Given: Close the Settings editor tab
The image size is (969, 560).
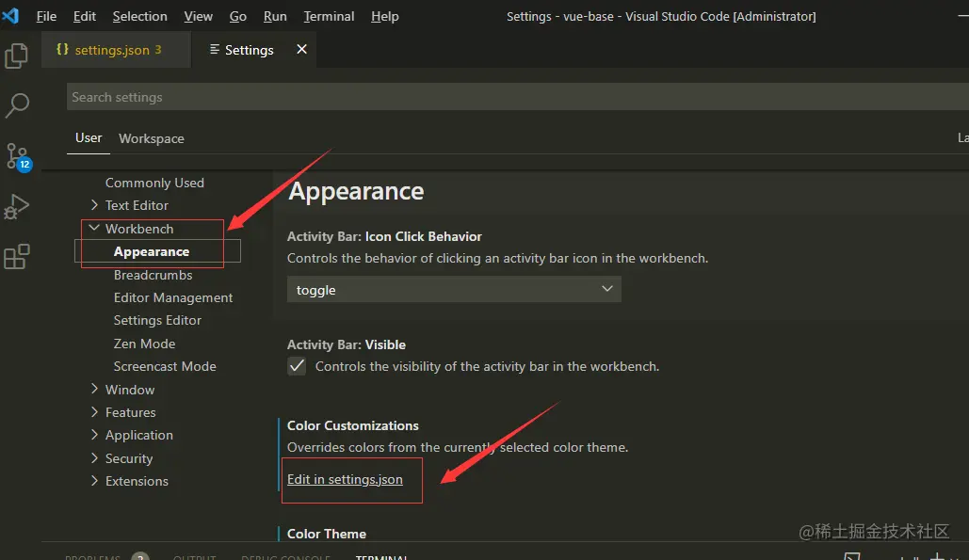Looking at the screenshot, I should click(x=301, y=49).
